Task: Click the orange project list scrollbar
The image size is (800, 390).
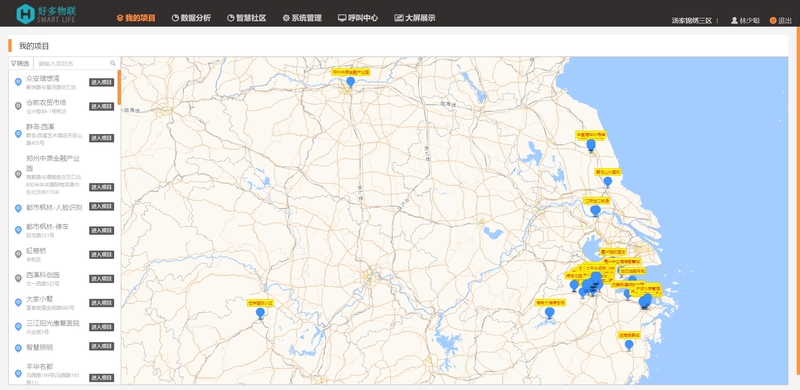Action: (x=119, y=87)
